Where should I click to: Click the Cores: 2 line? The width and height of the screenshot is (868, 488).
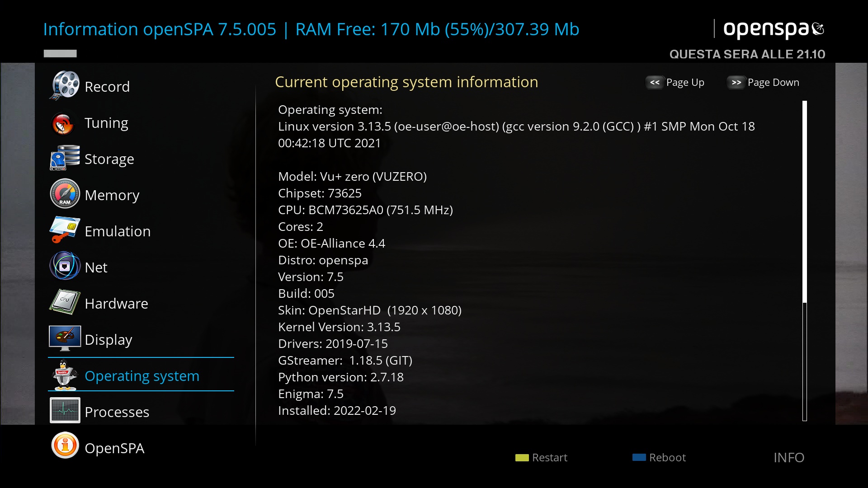pos(301,226)
